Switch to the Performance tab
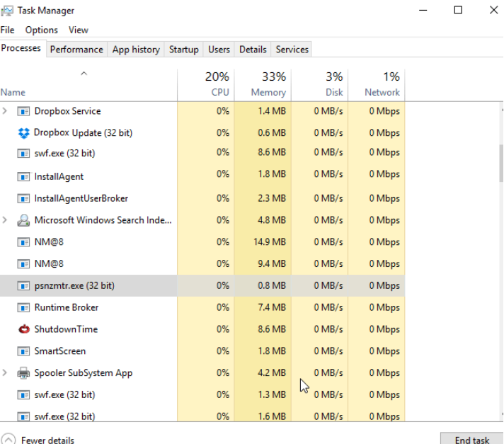504x444 pixels. tap(76, 50)
